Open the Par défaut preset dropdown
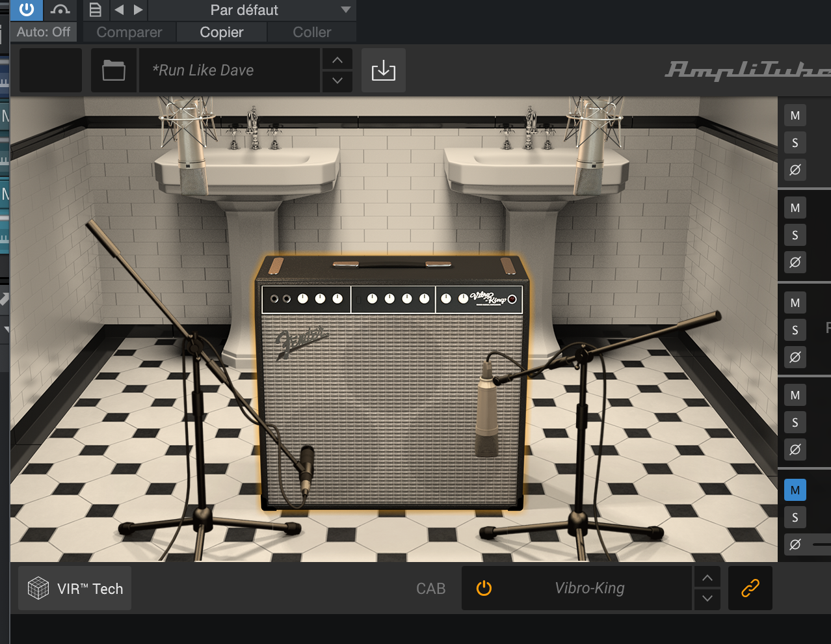The width and height of the screenshot is (831, 644). (x=244, y=9)
